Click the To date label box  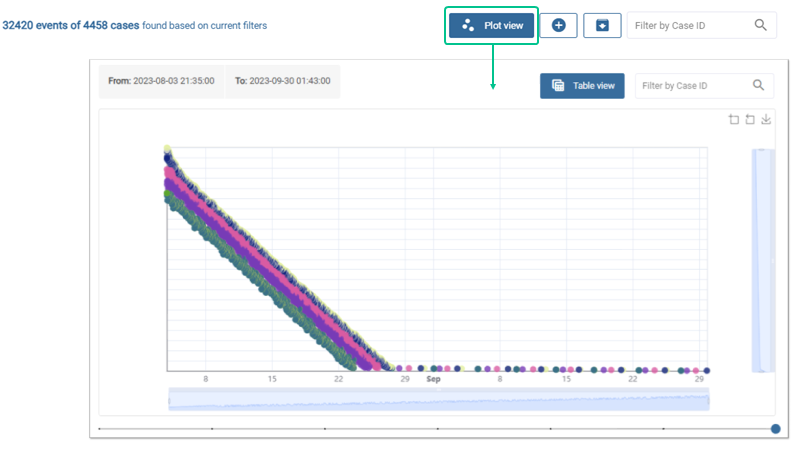(283, 81)
